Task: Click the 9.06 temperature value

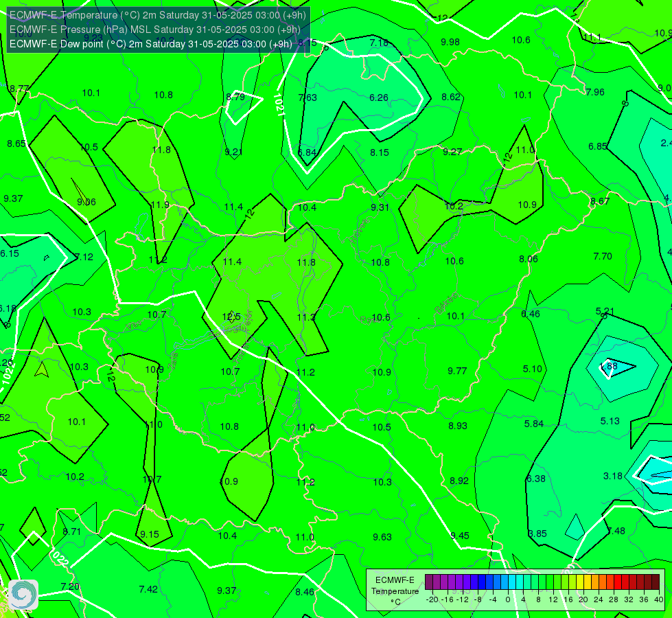Action: (x=86, y=202)
